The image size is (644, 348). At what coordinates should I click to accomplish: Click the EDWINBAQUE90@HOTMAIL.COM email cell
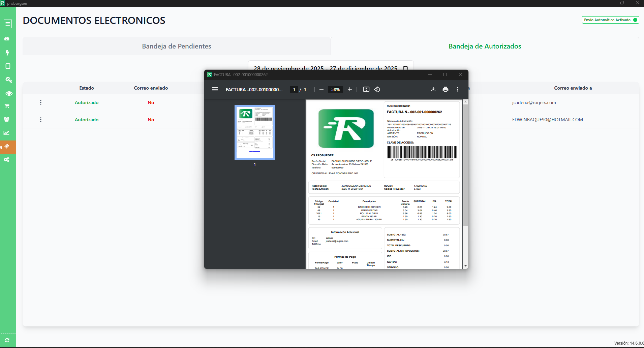click(x=548, y=120)
